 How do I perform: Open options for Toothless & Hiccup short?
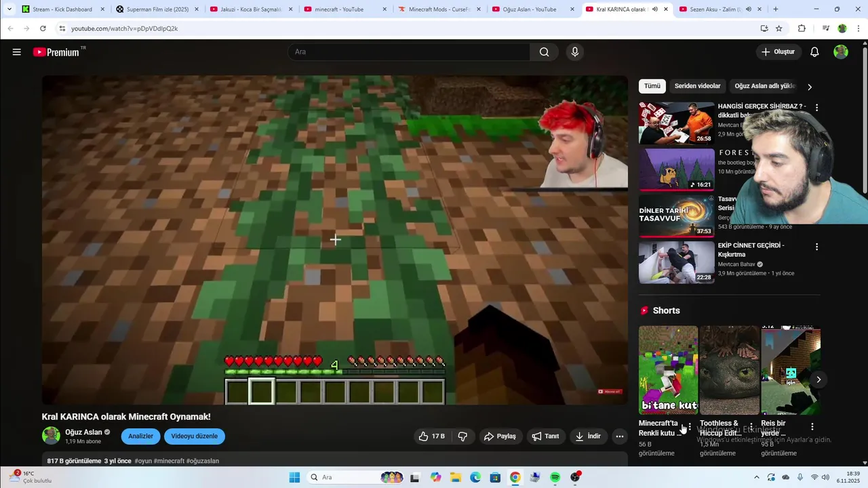tap(751, 427)
